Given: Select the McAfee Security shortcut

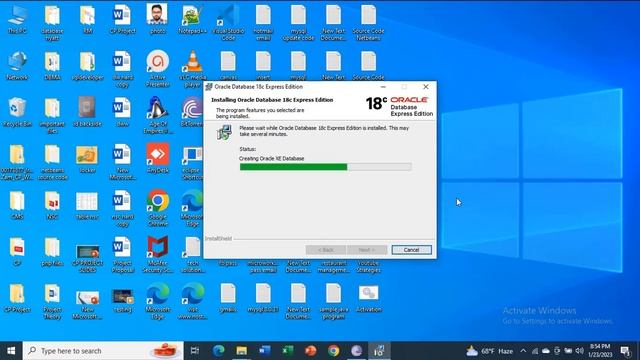Looking at the screenshot, I should [x=158, y=255].
